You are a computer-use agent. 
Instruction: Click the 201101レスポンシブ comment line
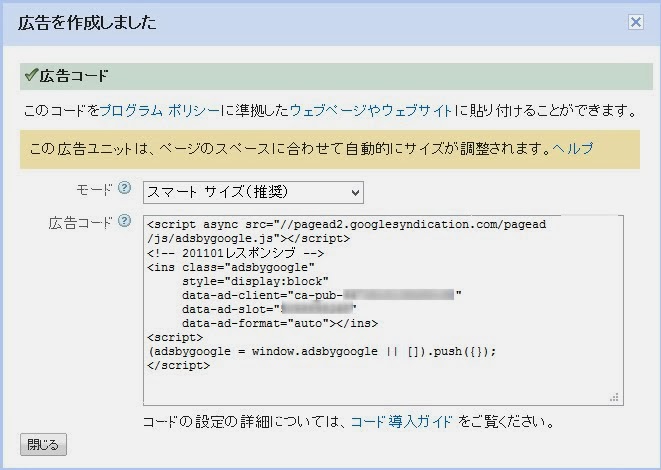tap(236, 253)
